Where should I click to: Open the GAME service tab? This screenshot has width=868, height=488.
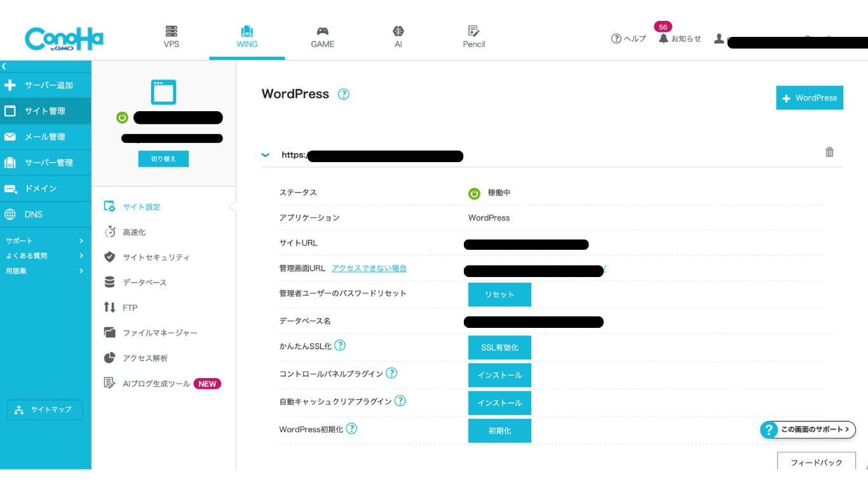click(x=323, y=37)
